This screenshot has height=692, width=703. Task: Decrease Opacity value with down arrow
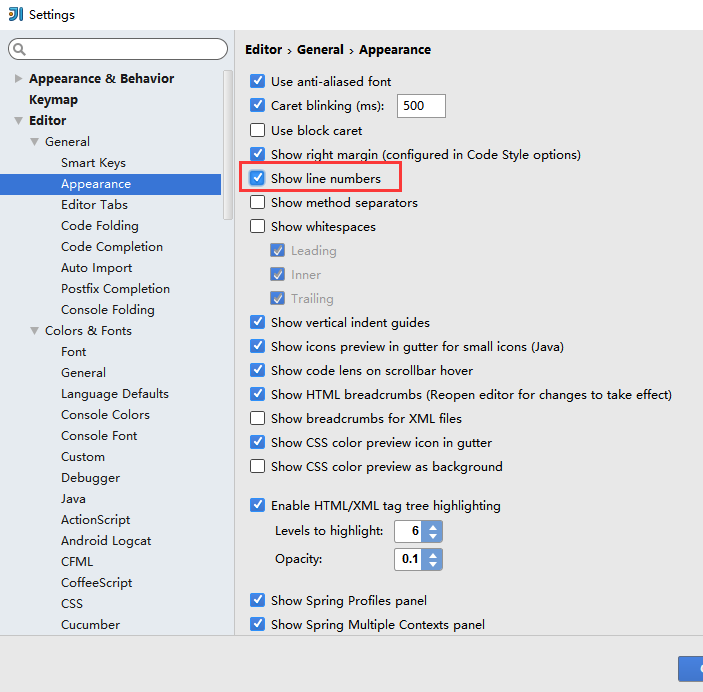pos(433,564)
